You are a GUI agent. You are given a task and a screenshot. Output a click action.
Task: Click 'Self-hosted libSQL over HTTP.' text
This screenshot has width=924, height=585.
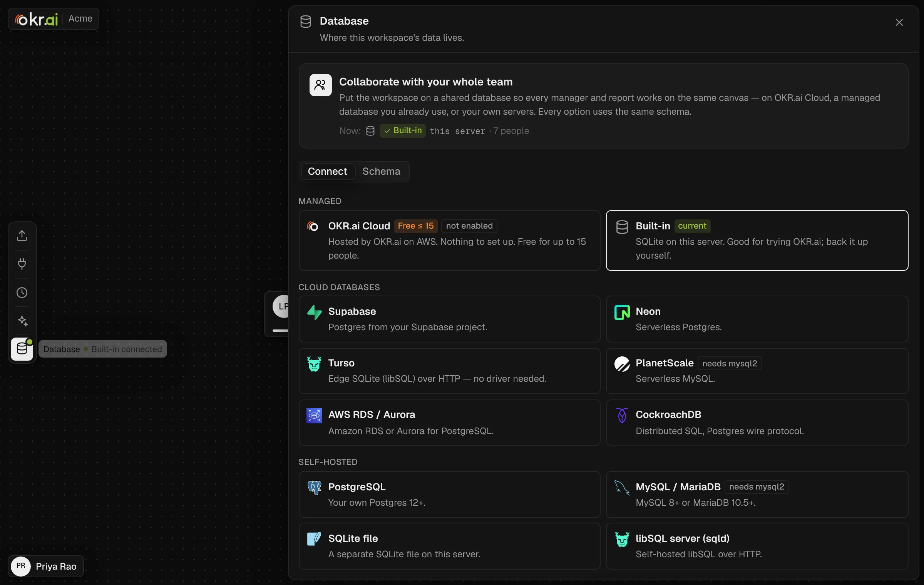point(698,554)
